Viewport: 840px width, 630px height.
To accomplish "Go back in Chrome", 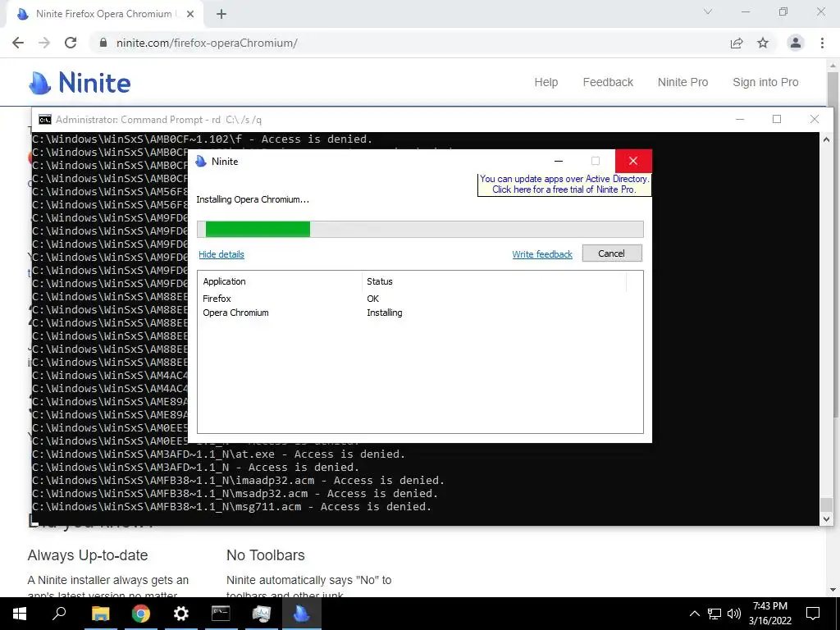I will click(x=18, y=43).
